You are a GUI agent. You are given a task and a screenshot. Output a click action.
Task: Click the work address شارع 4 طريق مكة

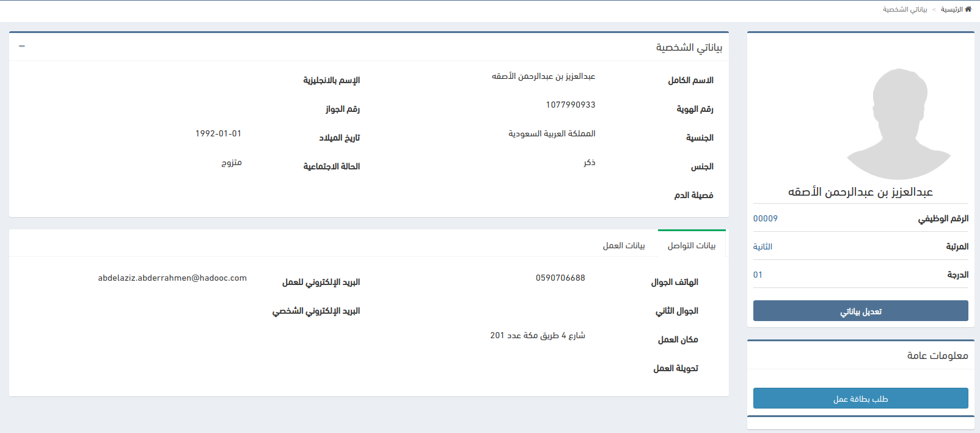[537, 335]
